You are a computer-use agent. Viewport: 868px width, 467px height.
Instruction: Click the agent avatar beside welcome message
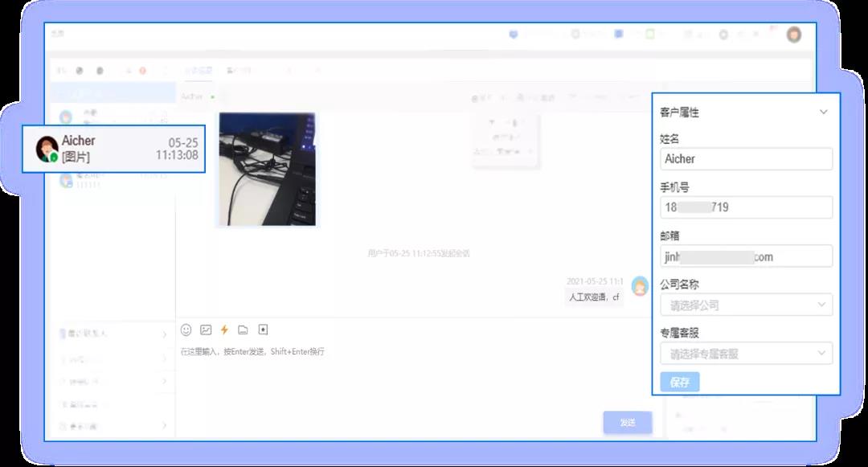(640, 286)
